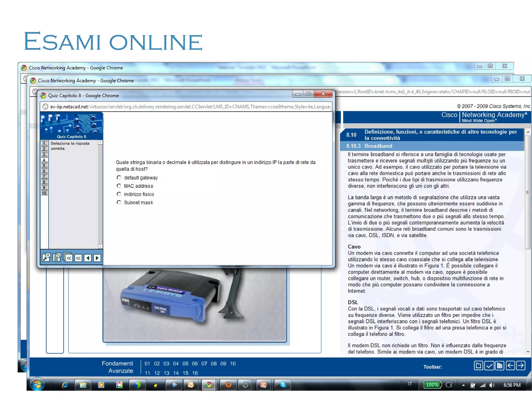
Task: Click the quiz results percentage icon
Action: (57, 257)
